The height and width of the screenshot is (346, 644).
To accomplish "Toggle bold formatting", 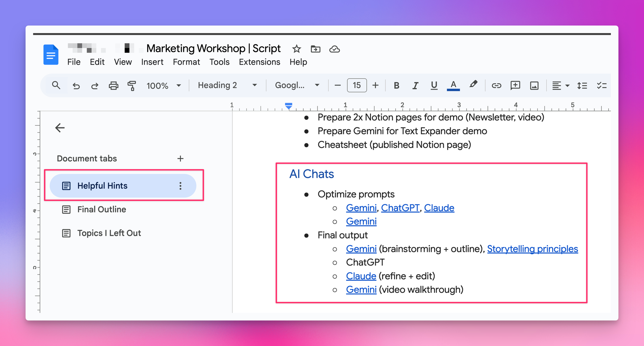I will tap(396, 86).
